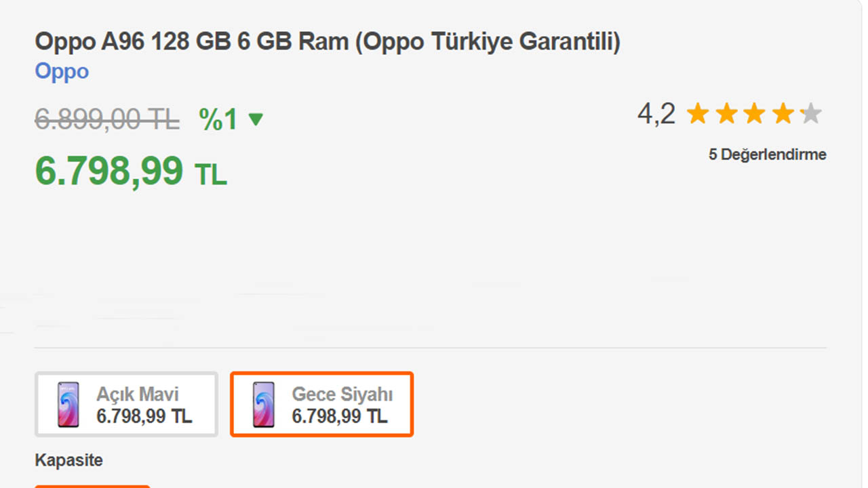This screenshot has height=488, width=868.
Task: Click the third rating star
Action: pyautogui.click(x=754, y=114)
